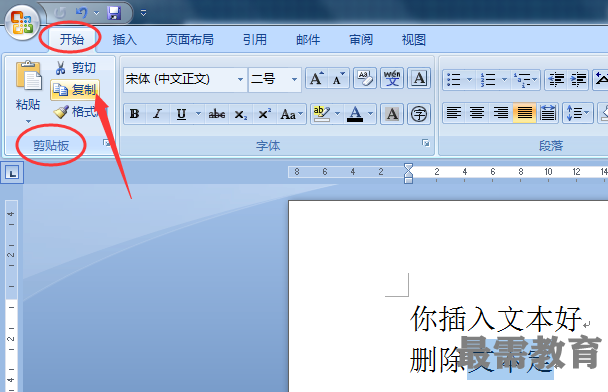This screenshot has height=392, width=608.
Task: Open the line spacing menu
Action: (x=578, y=113)
